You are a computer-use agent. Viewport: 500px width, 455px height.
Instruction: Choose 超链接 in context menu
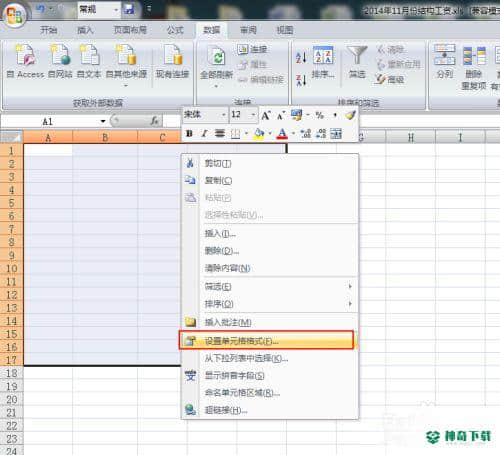[270, 410]
